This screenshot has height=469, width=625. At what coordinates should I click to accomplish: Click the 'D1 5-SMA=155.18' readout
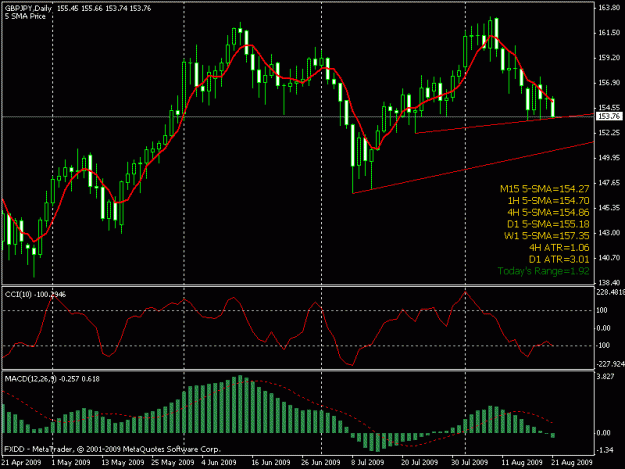pos(548,224)
